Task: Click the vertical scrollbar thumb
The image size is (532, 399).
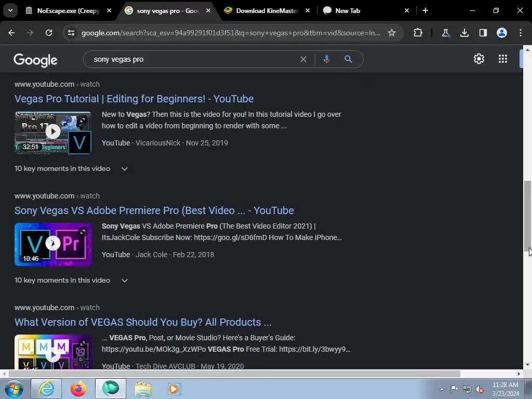Action: click(x=527, y=216)
